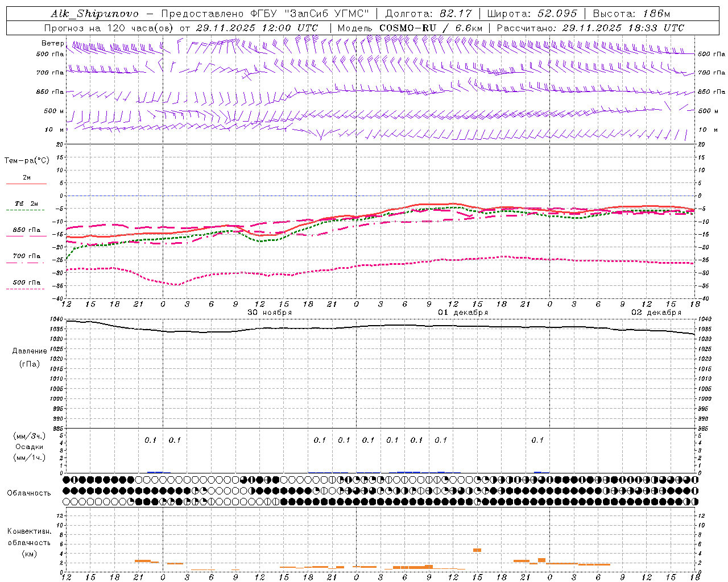Click the Рассчитано: 29.11.2025 18:33 UTC timestamp
The height and width of the screenshot is (582, 728).
(x=590, y=28)
